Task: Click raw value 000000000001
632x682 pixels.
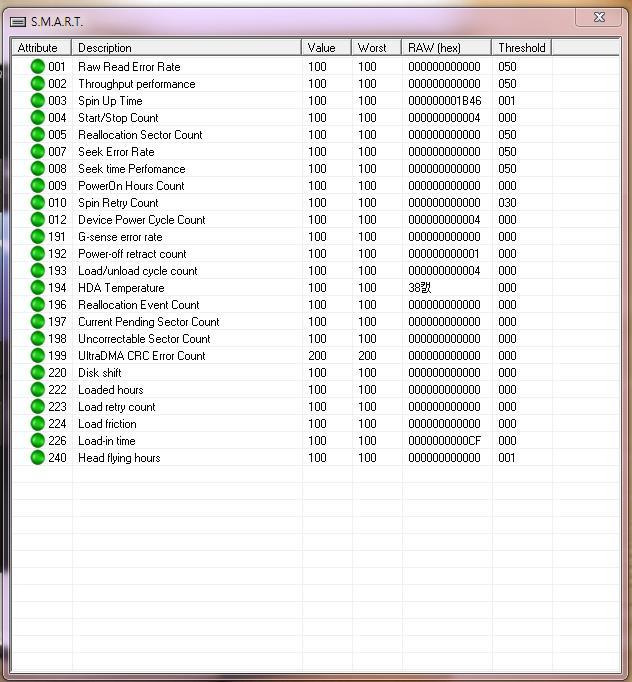Action: click(x=444, y=253)
